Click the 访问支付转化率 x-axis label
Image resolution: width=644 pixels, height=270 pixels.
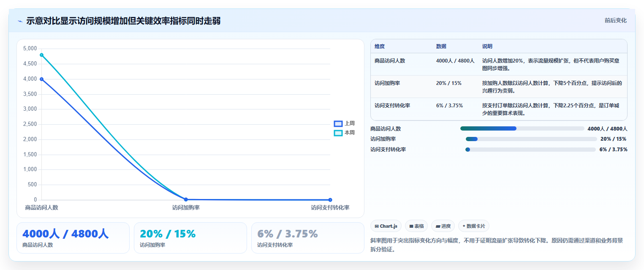click(330, 207)
